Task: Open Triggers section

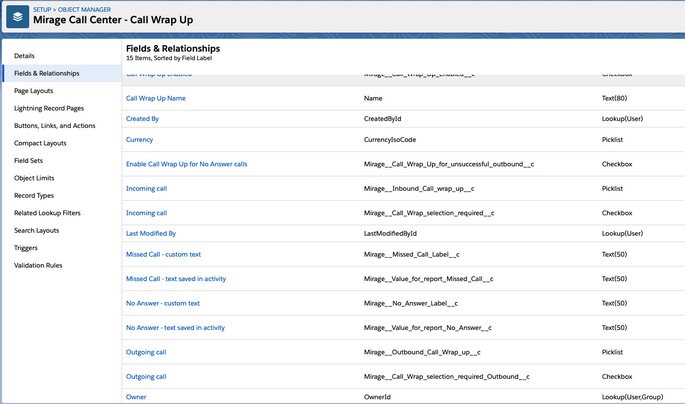Action: click(26, 248)
